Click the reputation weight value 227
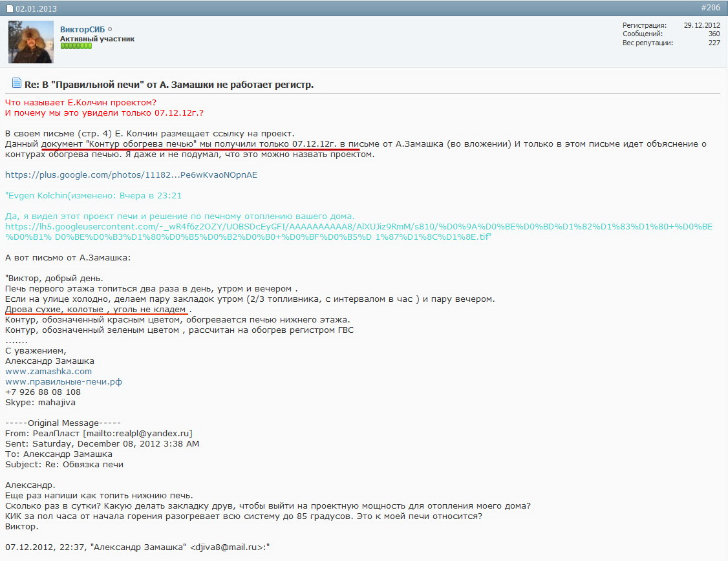The height and width of the screenshot is (561, 728). [x=714, y=43]
